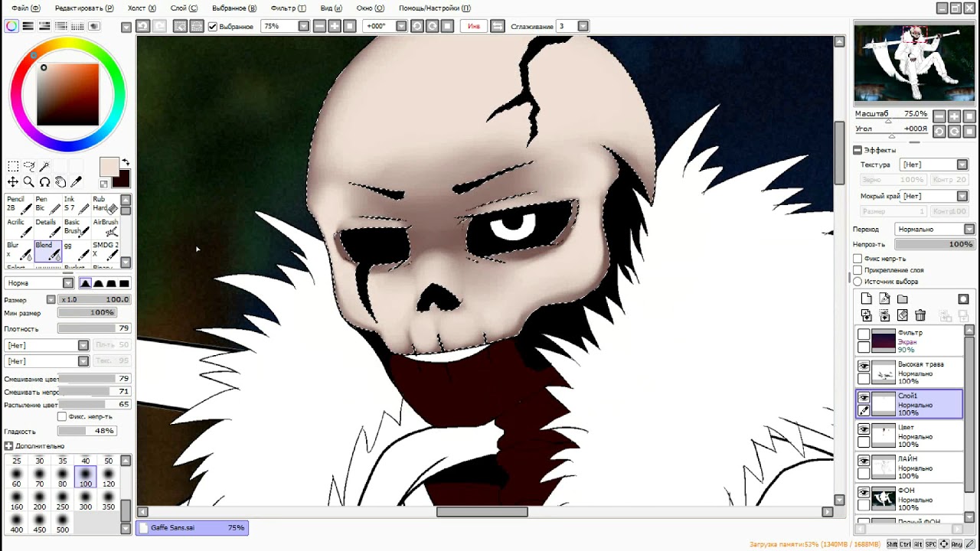Select brush size preset 100
Image resolution: width=980 pixels, height=551 pixels.
[x=85, y=478]
